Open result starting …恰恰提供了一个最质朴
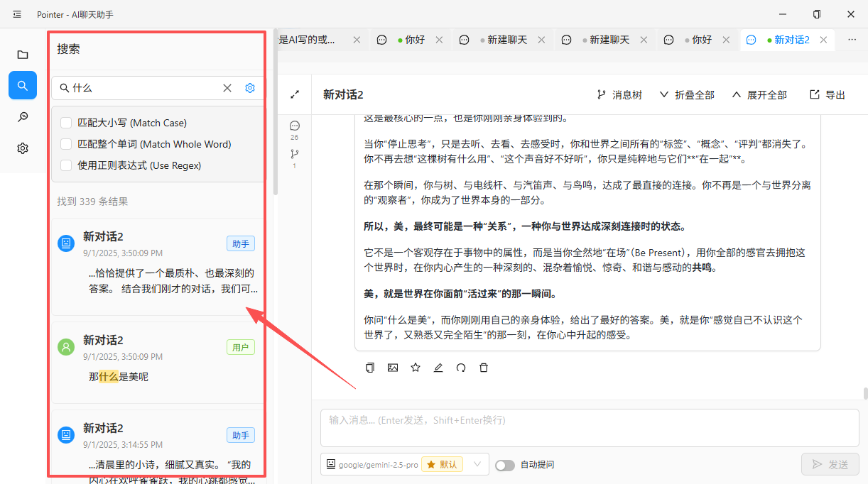This screenshot has height=484, width=868. (x=158, y=266)
